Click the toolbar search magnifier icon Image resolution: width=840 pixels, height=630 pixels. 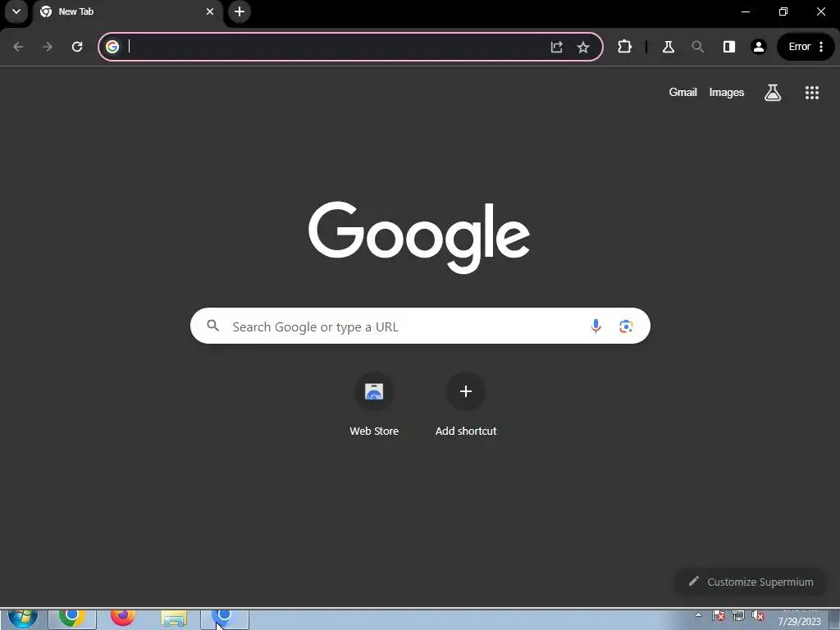point(697,47)
